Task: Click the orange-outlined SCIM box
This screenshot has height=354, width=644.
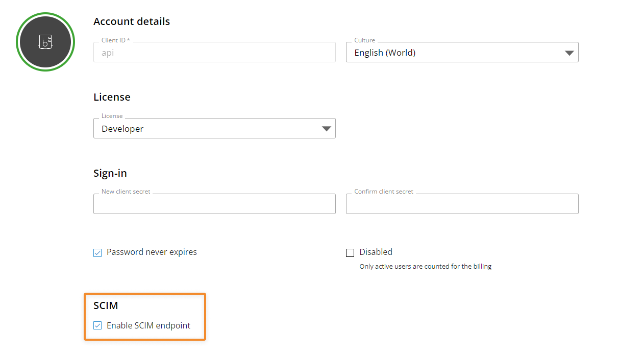Action: [x=145, y=317]
